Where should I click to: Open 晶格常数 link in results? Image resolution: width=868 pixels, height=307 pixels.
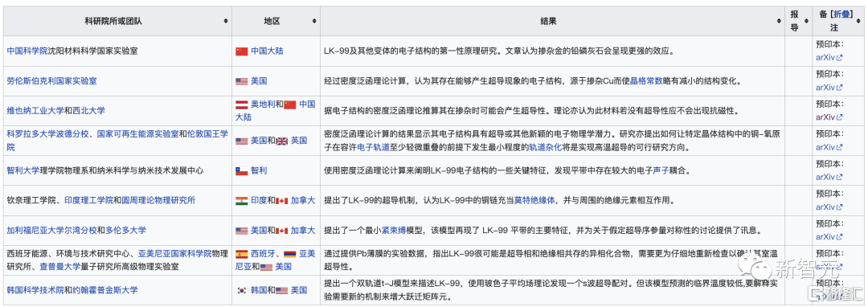point(646,80)
